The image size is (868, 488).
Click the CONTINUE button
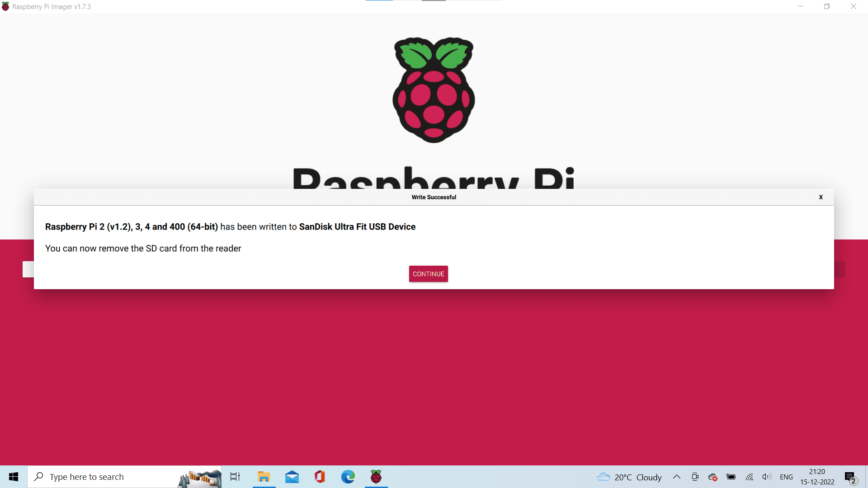428,274
